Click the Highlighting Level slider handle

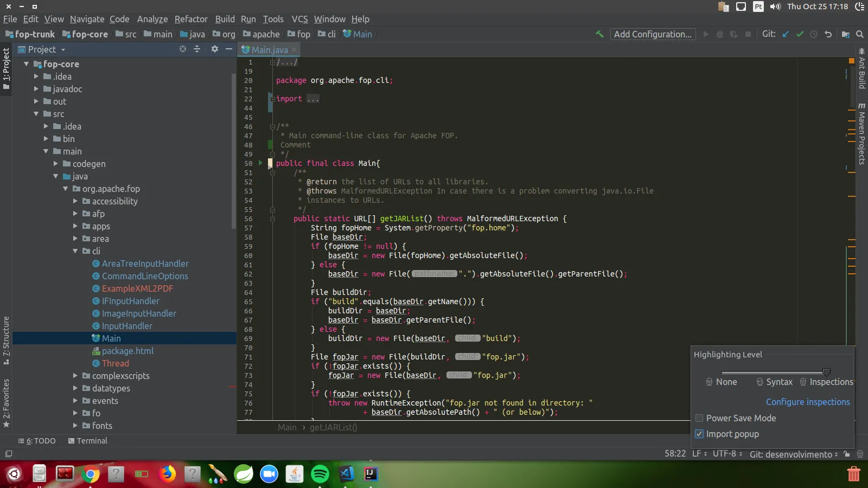point(826,372)
